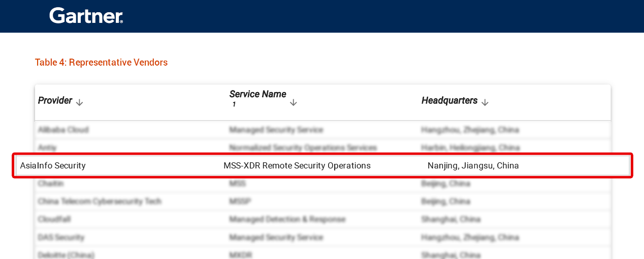This screenshot has width=644, height=259.
Task: Select China Telecom Cybersecurity Tech row
Action: [x=100, y=202]
